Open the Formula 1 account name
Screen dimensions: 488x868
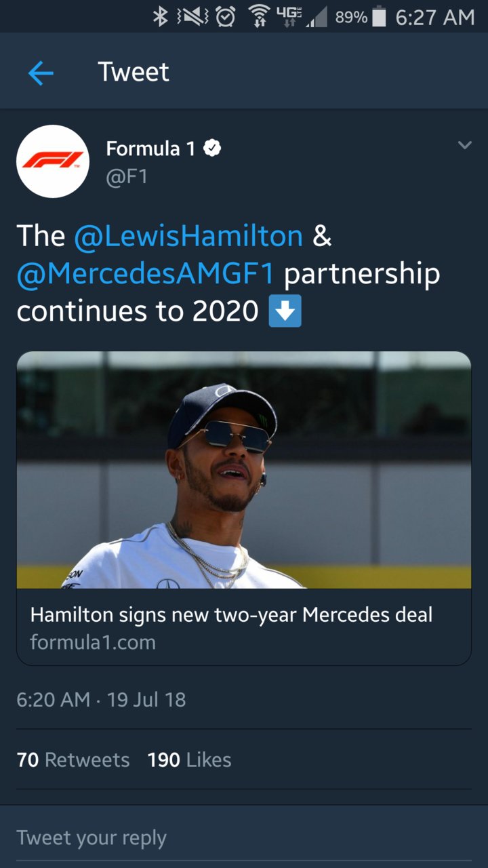(151, 149)
